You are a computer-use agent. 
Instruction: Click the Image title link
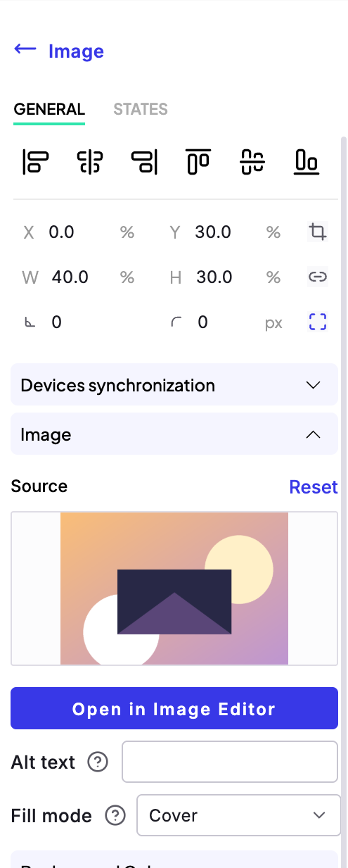pos(76,51)
